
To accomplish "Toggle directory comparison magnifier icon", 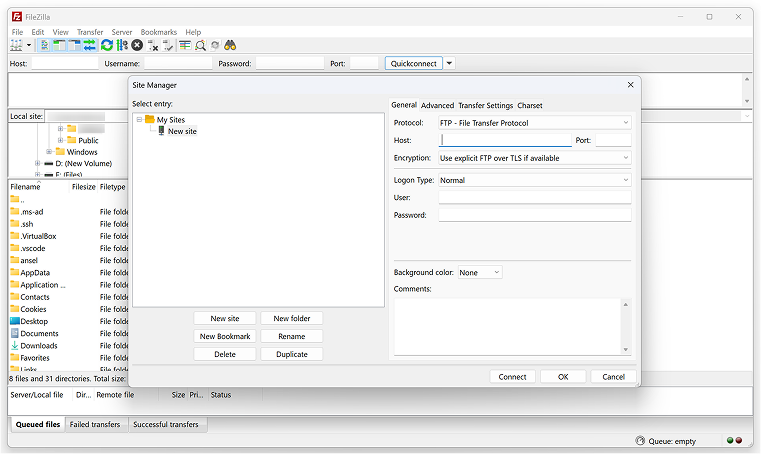I will [x=200, y=46].
